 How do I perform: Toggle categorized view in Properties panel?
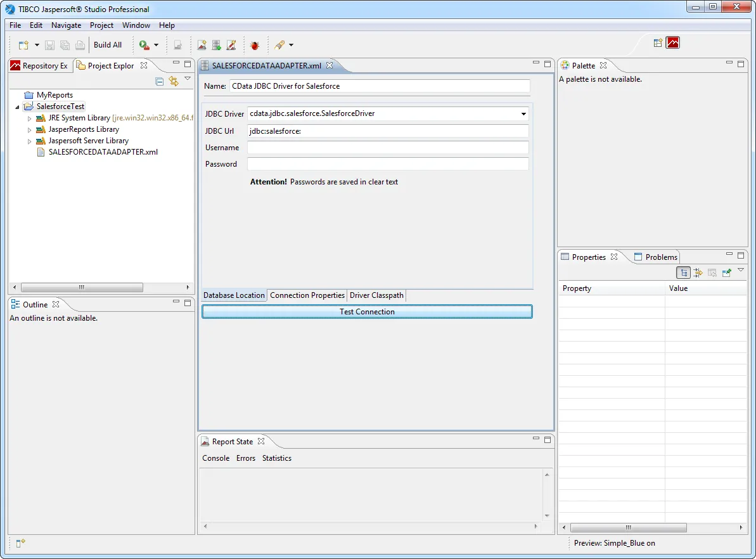[683, 273]
